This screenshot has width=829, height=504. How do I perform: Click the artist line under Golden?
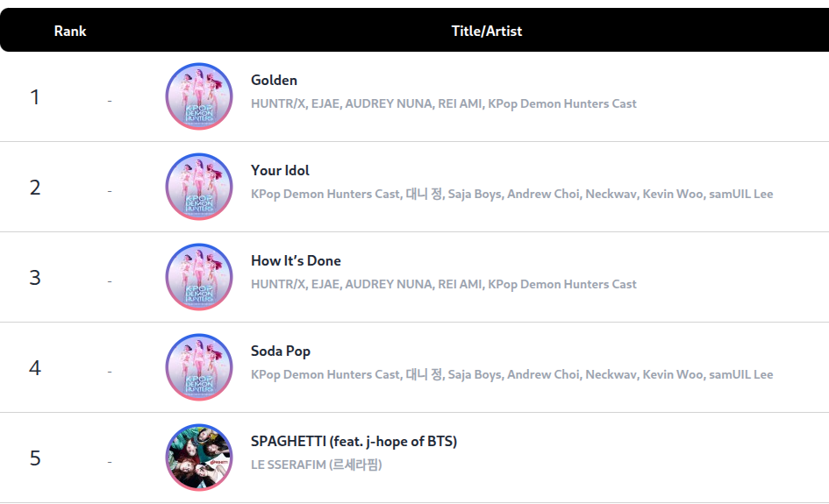point(443,103)
